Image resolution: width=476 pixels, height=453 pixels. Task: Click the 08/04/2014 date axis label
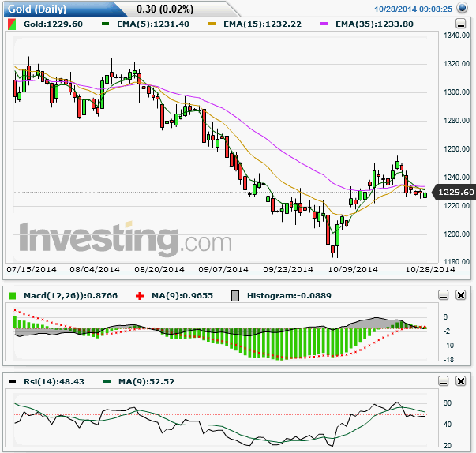click(95, 269)
